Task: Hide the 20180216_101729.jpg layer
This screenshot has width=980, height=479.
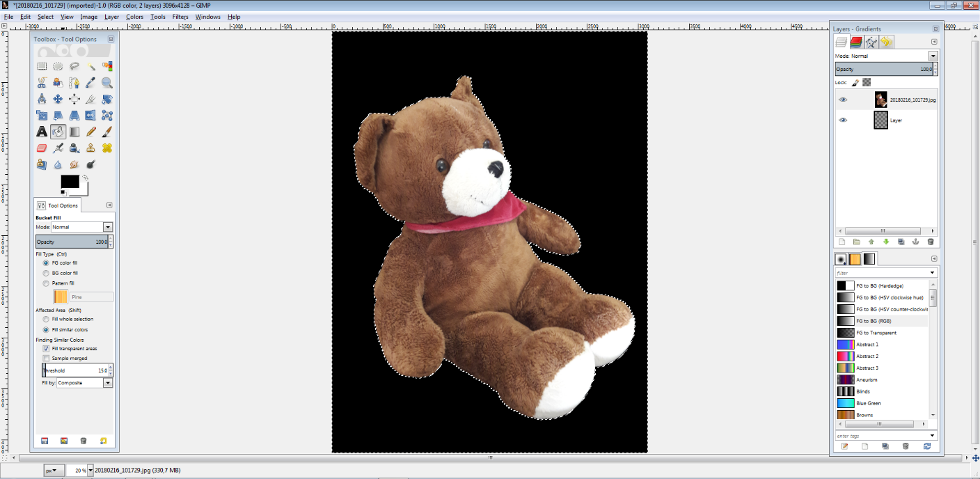Action: click(x=843, y=100)
